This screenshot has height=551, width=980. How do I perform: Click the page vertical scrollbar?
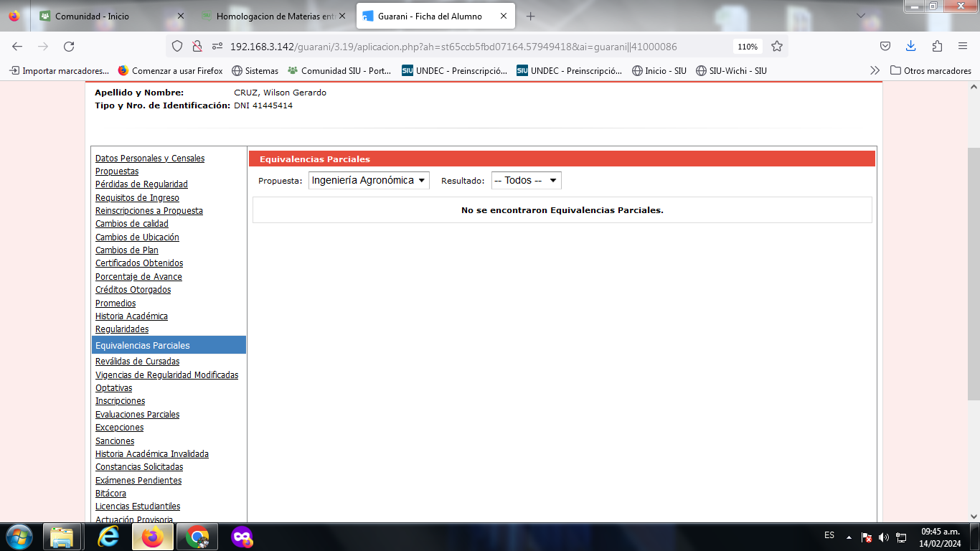coord(974,273)
